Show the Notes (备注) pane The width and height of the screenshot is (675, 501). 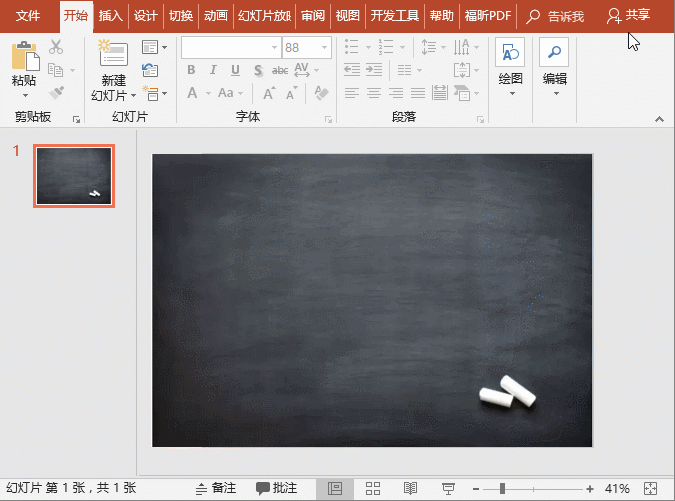point(215,488)
